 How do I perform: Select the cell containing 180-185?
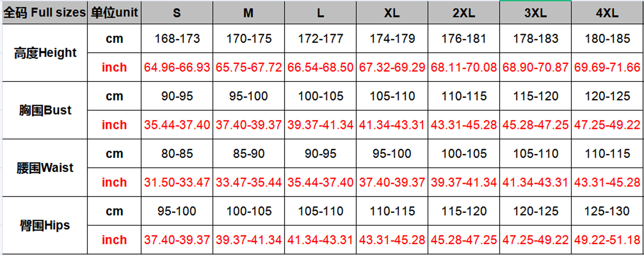point(607,39)
